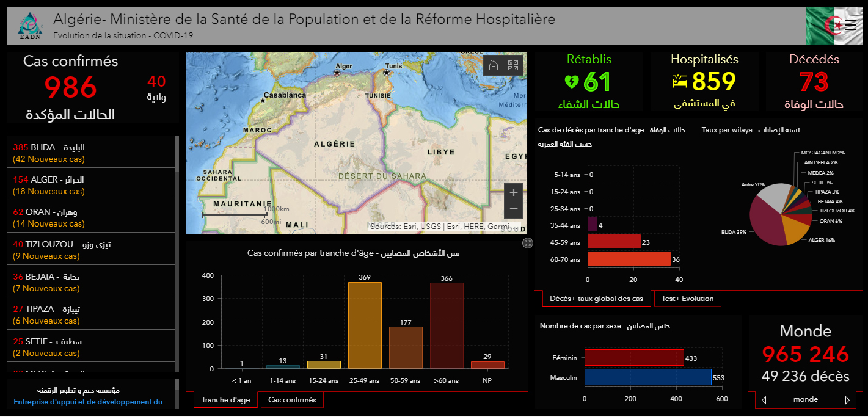868x417 pixels.
Task: Open the Test+ Evolution tab
Action: click(687, 299)
